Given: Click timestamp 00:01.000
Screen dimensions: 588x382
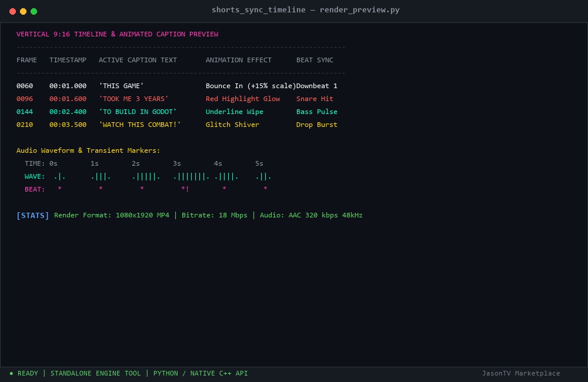Looking at the screenshot, I should pos(68,86).
